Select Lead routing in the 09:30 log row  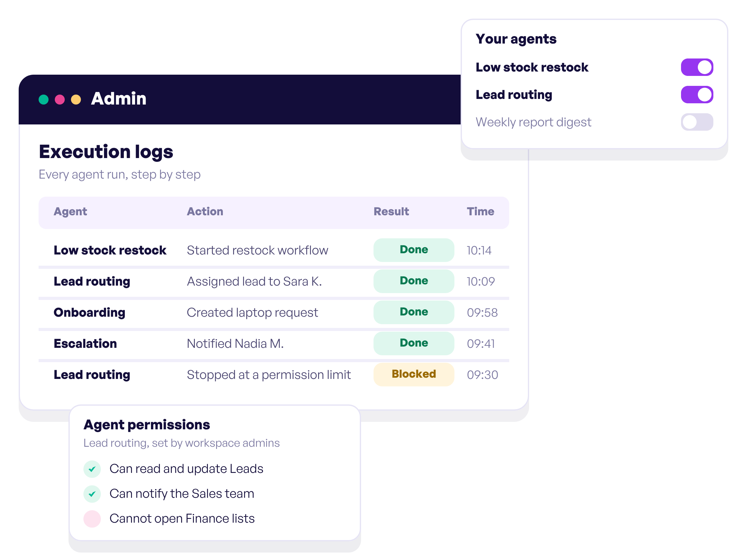click(x=92, y=375)
